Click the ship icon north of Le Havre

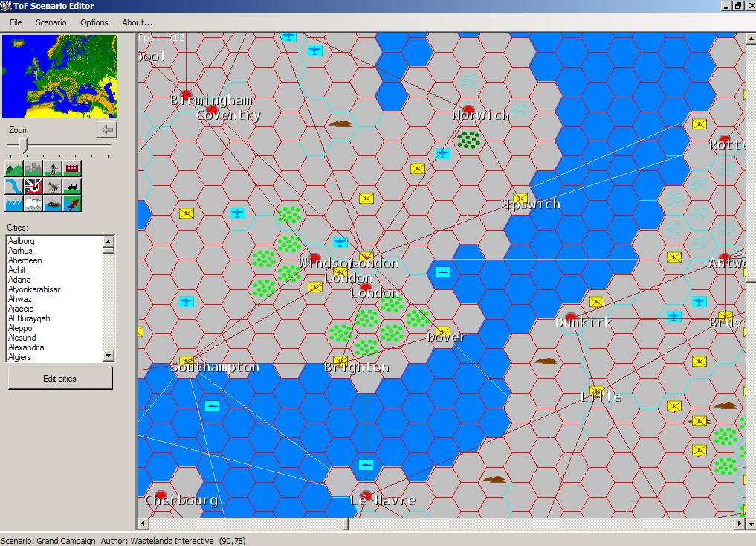pos(366,466)
